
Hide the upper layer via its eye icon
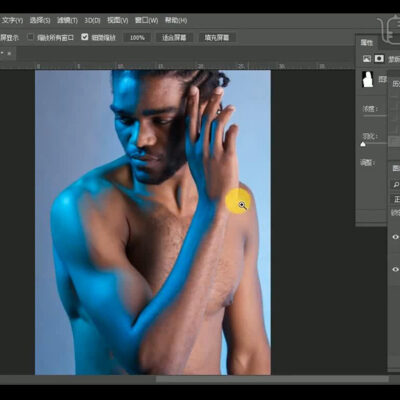(395, 237)
